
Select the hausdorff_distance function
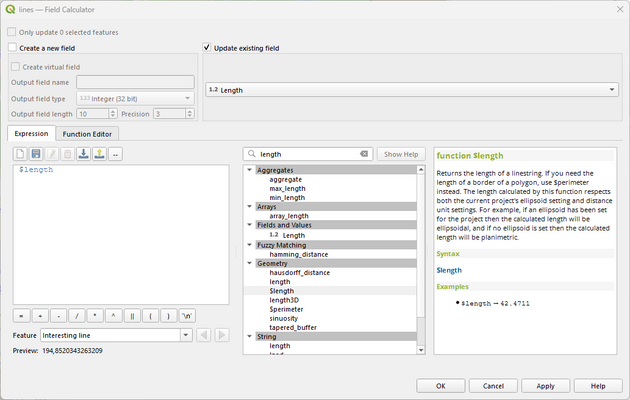[x=300, y=273]
